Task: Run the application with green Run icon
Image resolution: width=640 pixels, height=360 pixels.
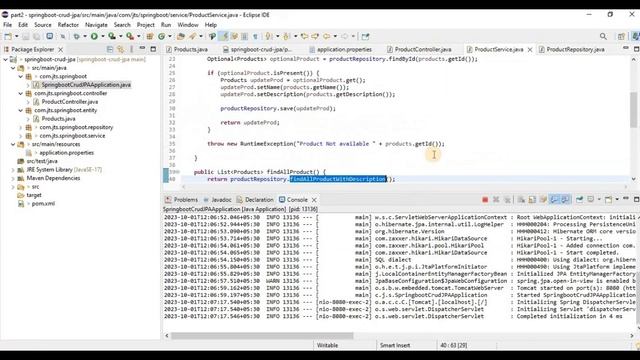Action: [x=94, y=36]
